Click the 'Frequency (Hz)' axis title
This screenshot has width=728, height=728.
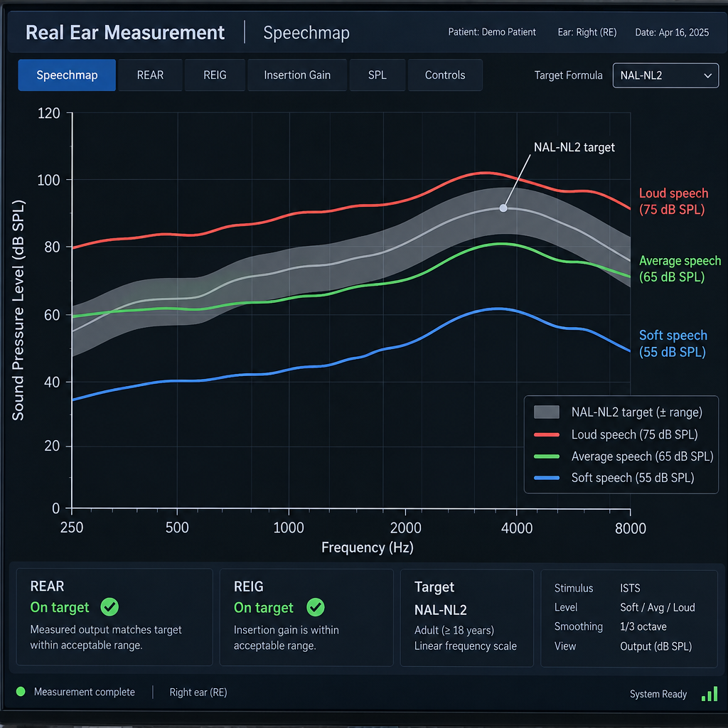point(368,547)
